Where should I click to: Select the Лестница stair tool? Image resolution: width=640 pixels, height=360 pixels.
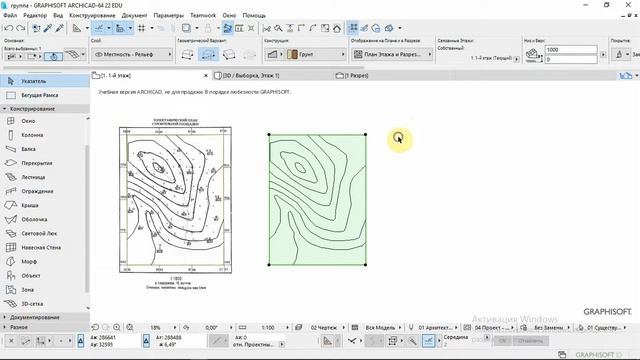click(43, 177)
